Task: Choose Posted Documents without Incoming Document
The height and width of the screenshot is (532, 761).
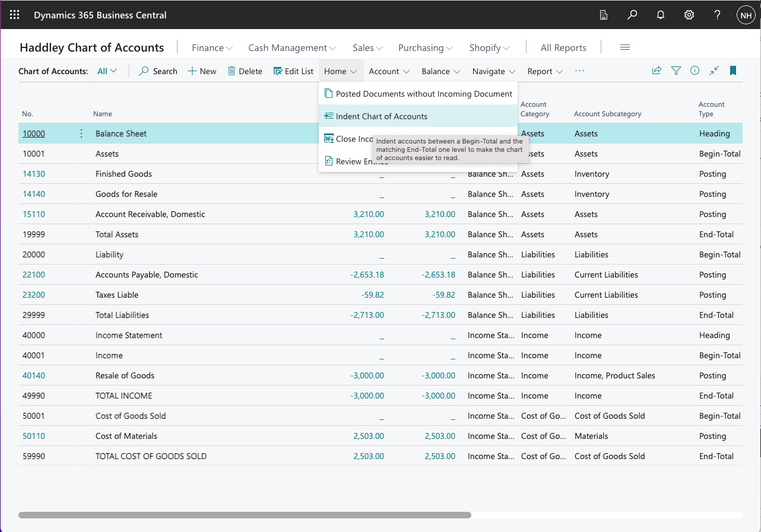Action: [x=424, y=94]
